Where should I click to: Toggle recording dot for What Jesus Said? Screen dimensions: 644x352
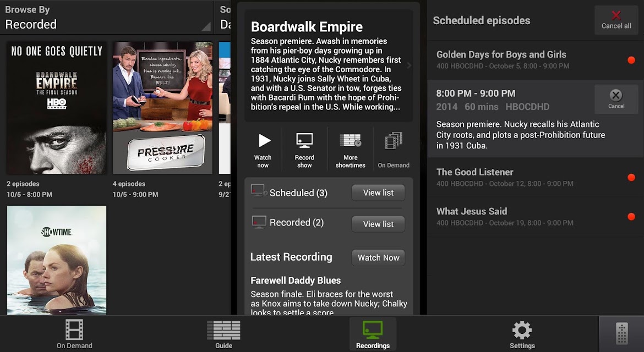631,217
